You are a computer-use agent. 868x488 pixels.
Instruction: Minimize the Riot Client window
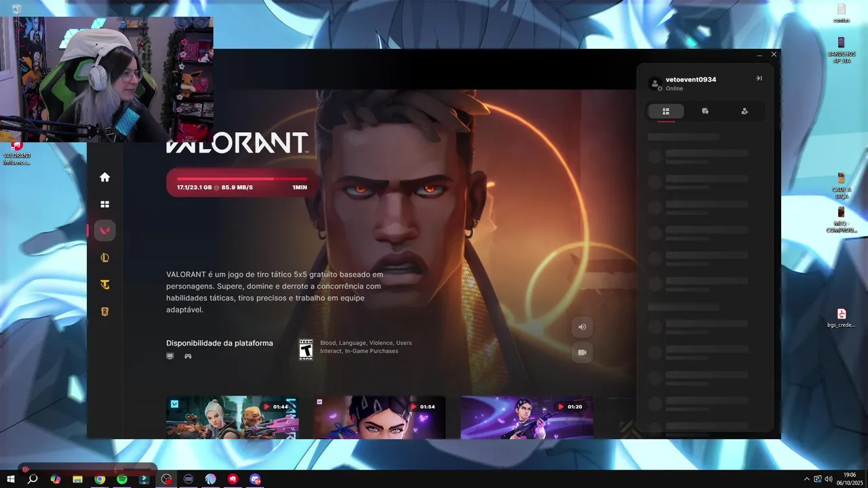point(759,54)
